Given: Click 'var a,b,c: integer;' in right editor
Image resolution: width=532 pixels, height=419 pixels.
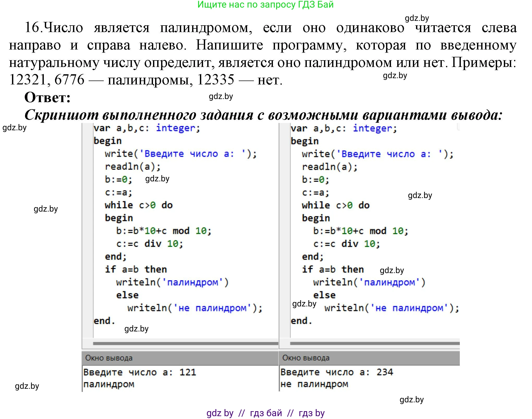Looking at the screenshot, I should click(344, 128).
